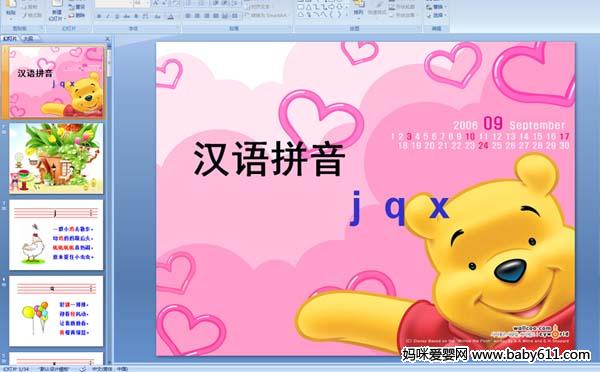
Task: Click the Paste clipboard icon
Action: click(11, 4)
